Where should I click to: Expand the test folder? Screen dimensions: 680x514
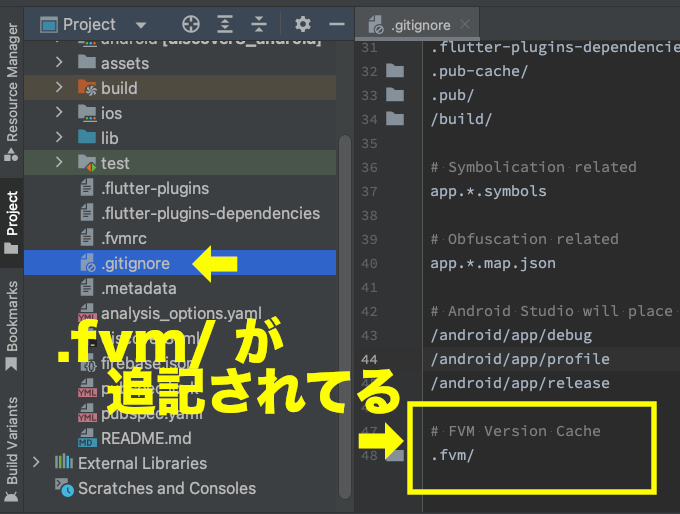pyautogui.click(x=59, y=162)
